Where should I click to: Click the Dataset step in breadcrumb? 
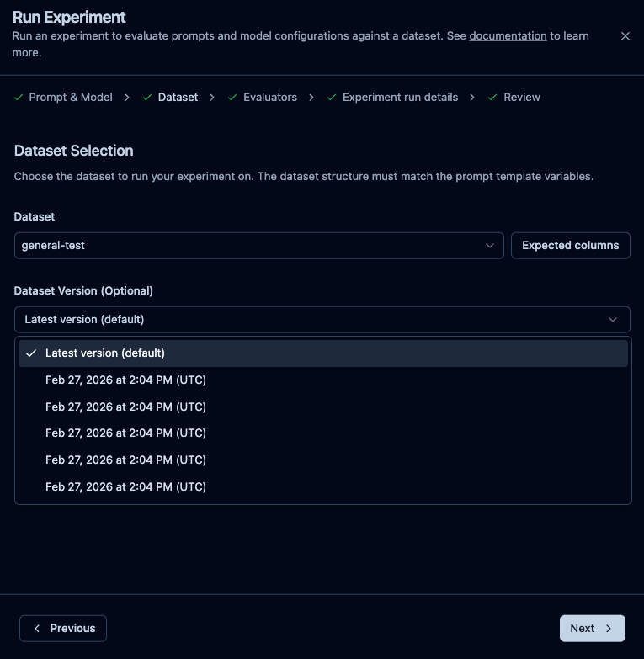point(178,98)
